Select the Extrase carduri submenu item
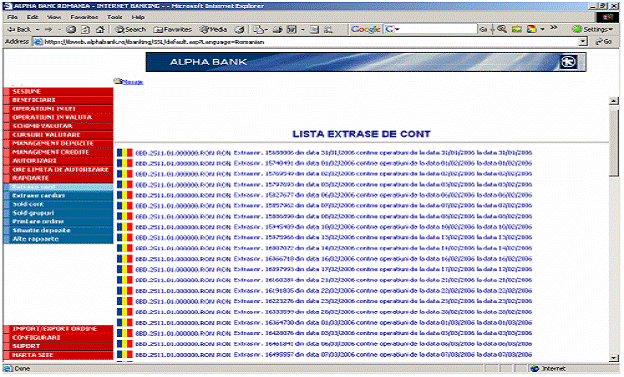624x377 pixels. pyautogui.click(x=58, y=196)
